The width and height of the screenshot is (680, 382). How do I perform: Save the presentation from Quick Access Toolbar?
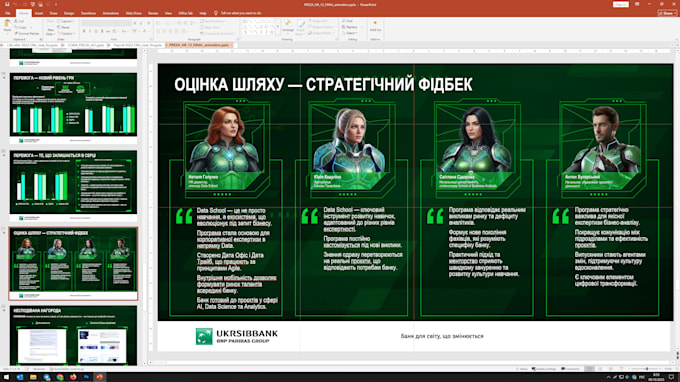click(x=7, y=4)
